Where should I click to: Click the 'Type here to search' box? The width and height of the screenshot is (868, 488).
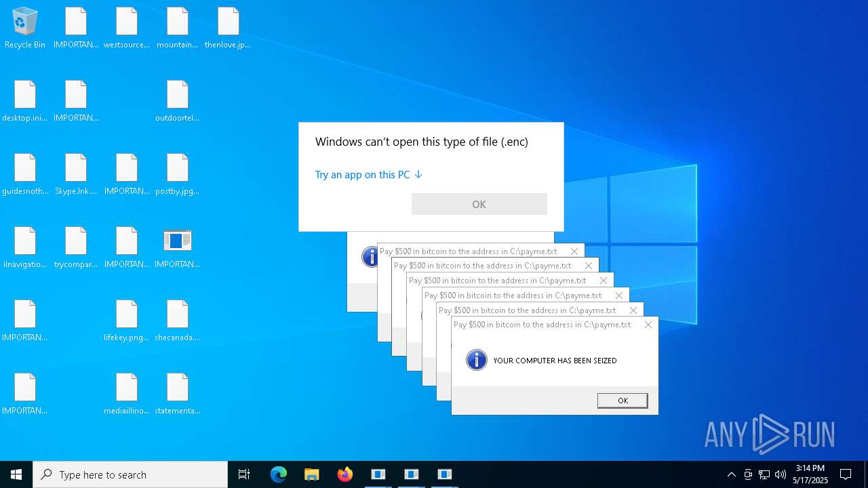[130, 474]
